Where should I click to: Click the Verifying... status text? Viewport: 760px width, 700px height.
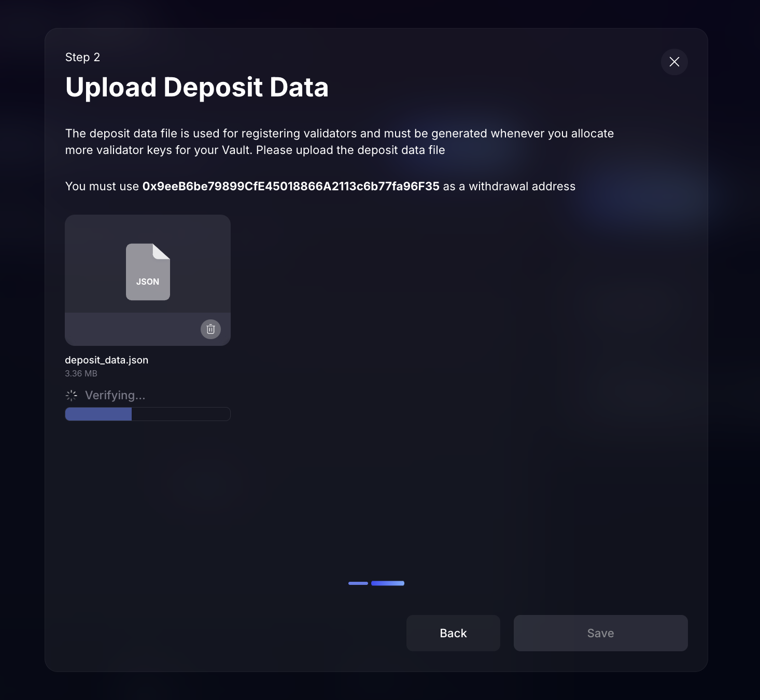click(115, 396)
